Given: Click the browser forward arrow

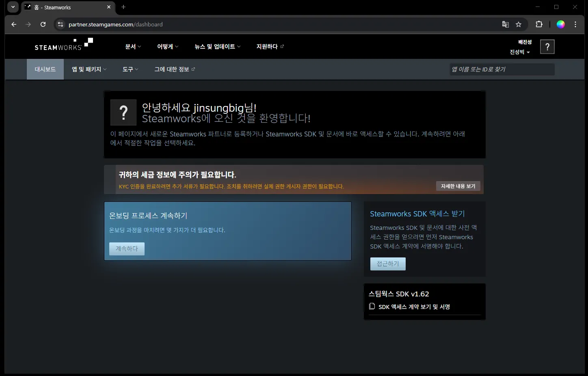Looking at the screenshot, I should tap(28, 24).
